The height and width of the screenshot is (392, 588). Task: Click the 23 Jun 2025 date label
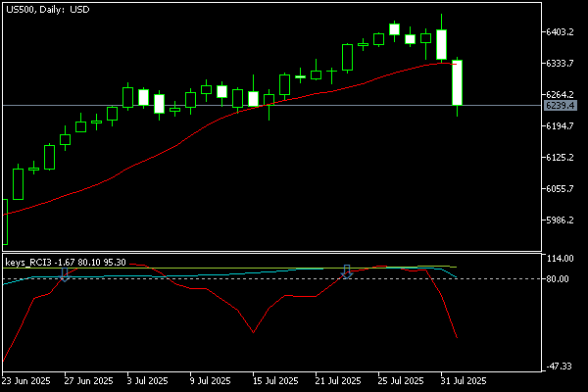25,381
